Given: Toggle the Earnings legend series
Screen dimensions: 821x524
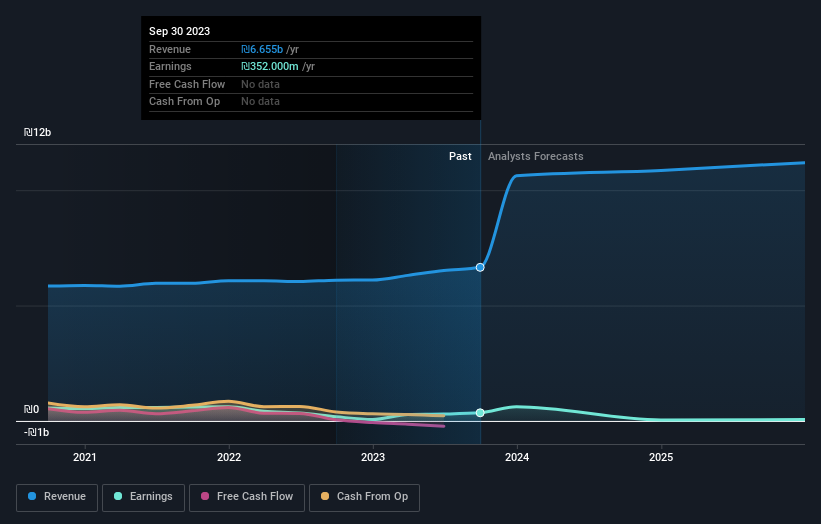Looking at the screenshot, I should tap(143, 497).
